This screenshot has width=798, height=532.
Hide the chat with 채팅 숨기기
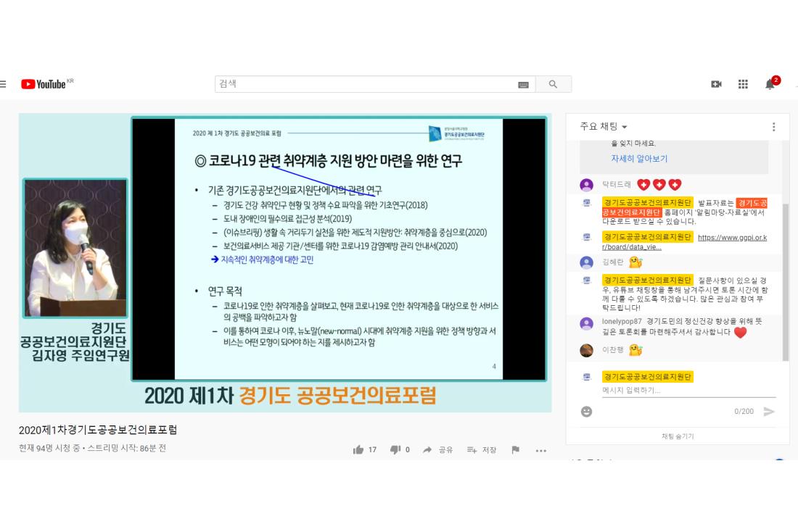(x=678, y=436)
